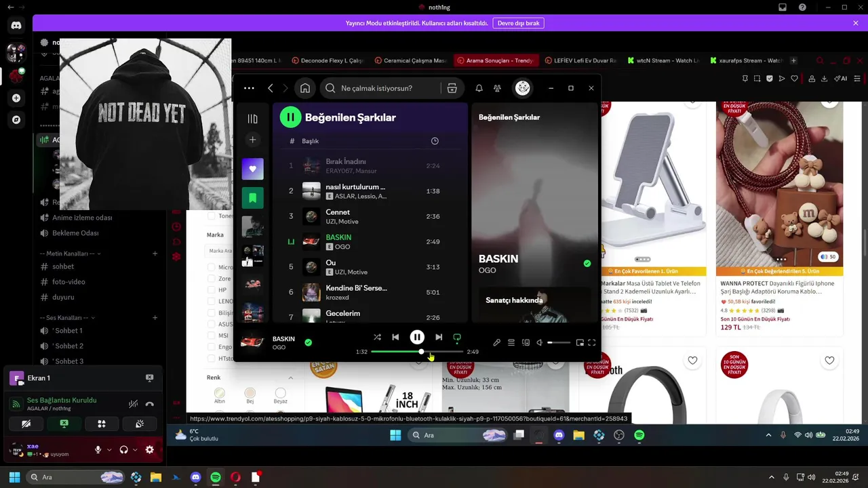Check the HP brand checkbox

pos(211,290)
